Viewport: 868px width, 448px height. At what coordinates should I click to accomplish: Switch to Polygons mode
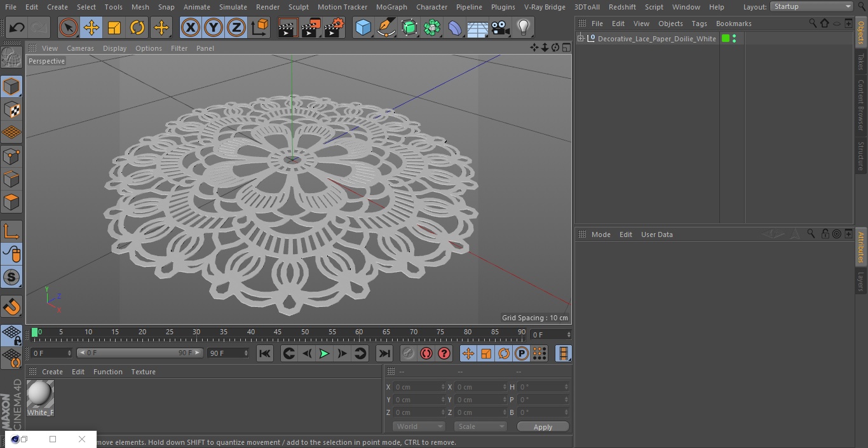click(x=11, y=202)
